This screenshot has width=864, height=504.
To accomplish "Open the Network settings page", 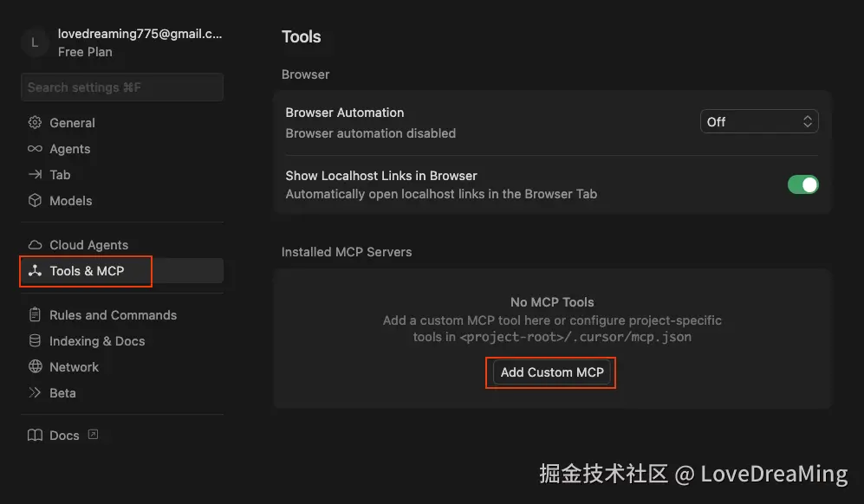I will click(x=74, y=367).
